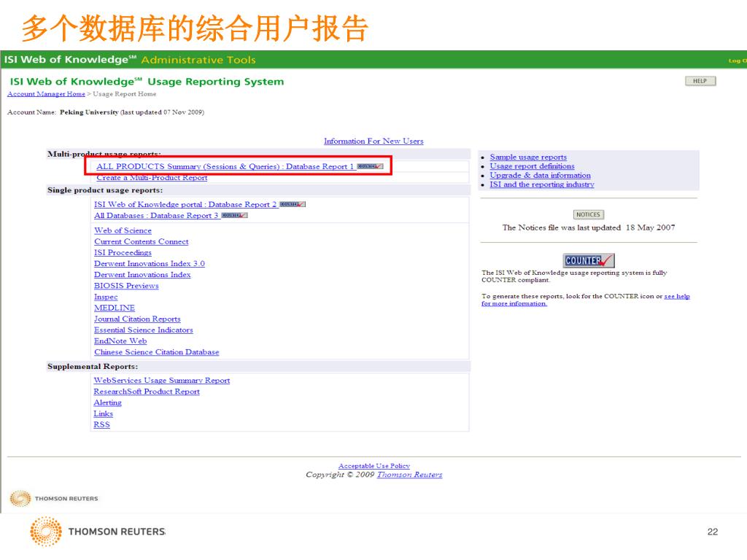
Task: Open BIOSIS Previews report
Action: (126, 286)
